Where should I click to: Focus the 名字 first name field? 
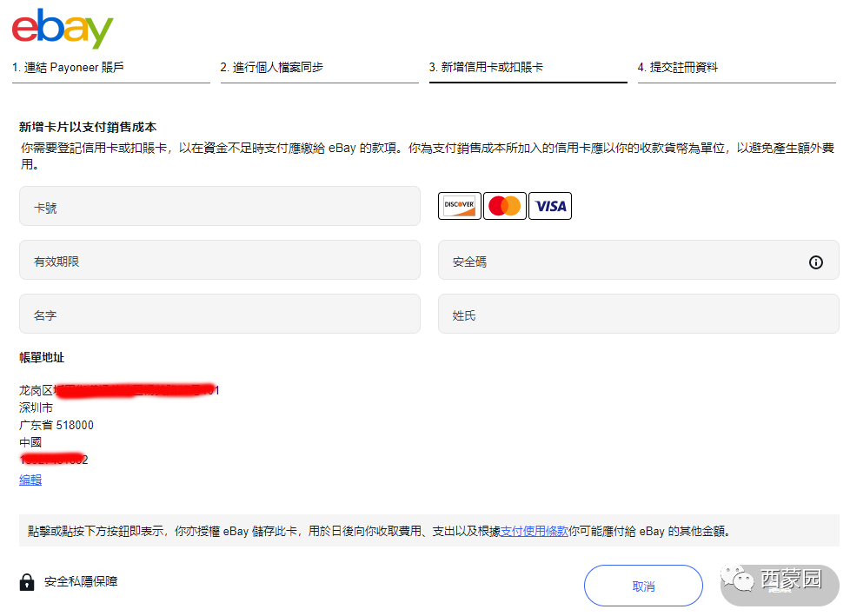point(220,314)
